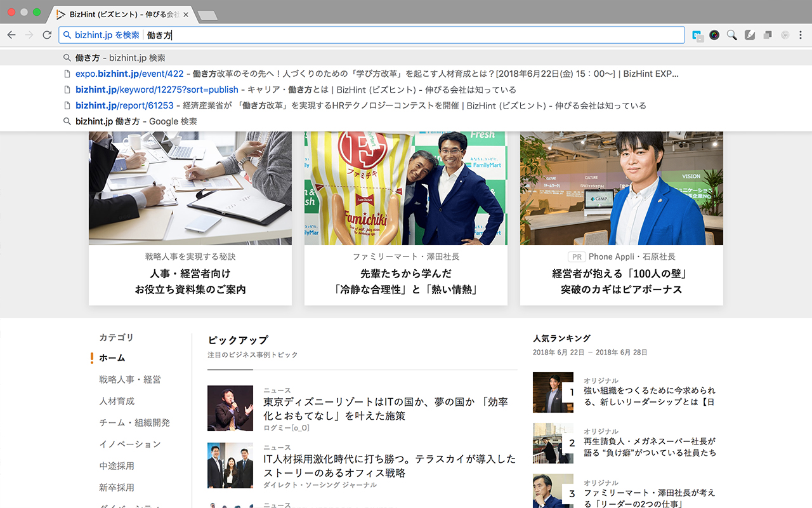Select expo.bizhint.jp/event/422 suggestion
The width and height of the screenshot is (812, 508).
click(406, 74)
